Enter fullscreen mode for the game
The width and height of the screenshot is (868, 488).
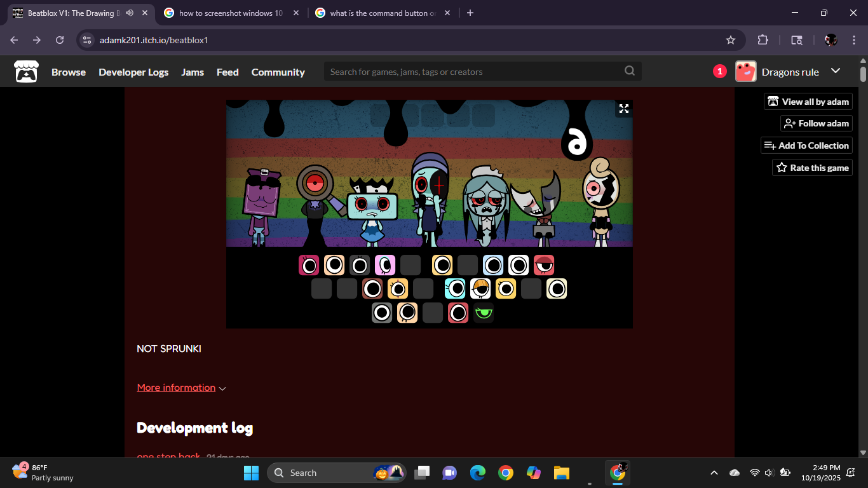624,109
